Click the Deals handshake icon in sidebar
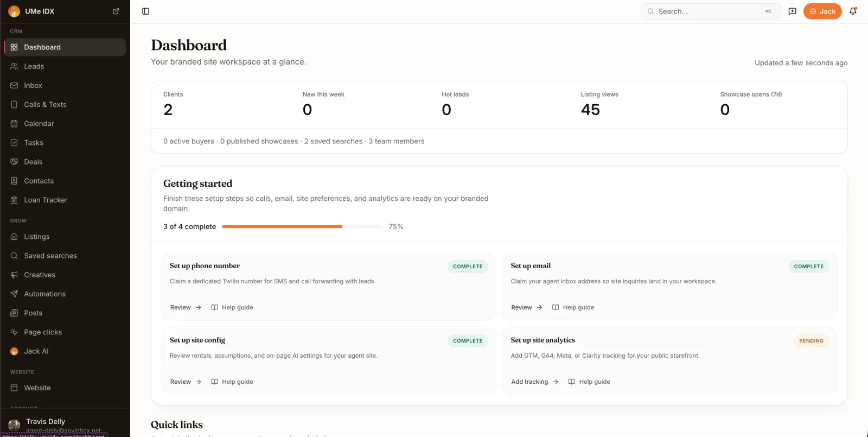Screen dimensions: 868x437 coord(14,162)
